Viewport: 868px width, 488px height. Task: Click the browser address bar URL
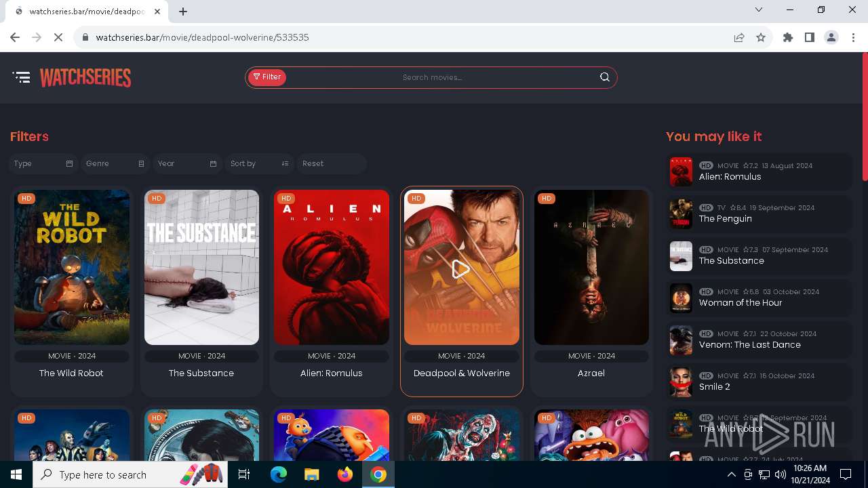point(203,37)
